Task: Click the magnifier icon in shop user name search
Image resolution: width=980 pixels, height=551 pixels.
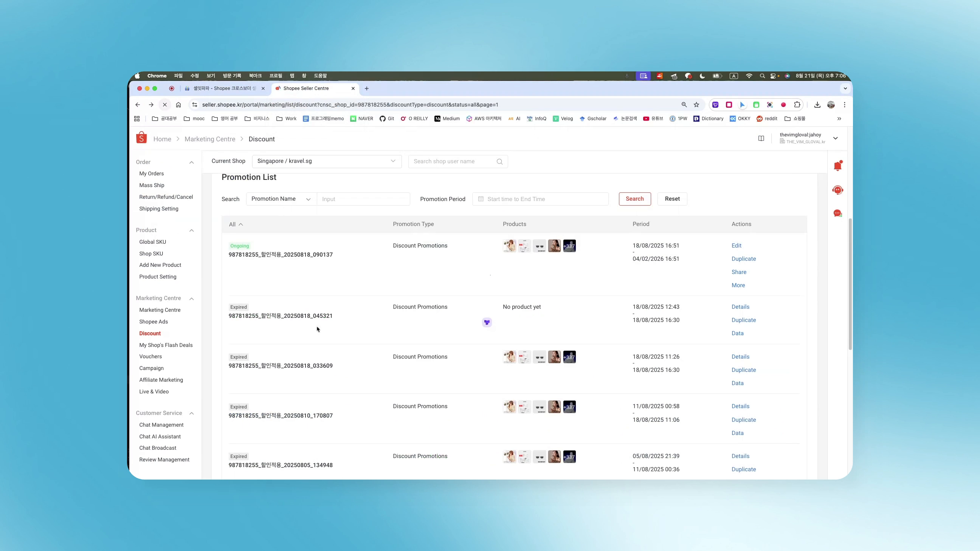Action: (499, 161)
